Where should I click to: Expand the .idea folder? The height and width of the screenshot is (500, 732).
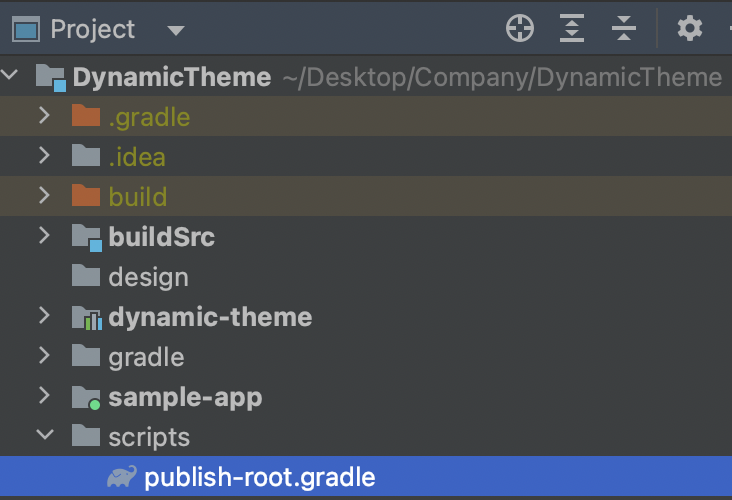[x=44, y=155]
